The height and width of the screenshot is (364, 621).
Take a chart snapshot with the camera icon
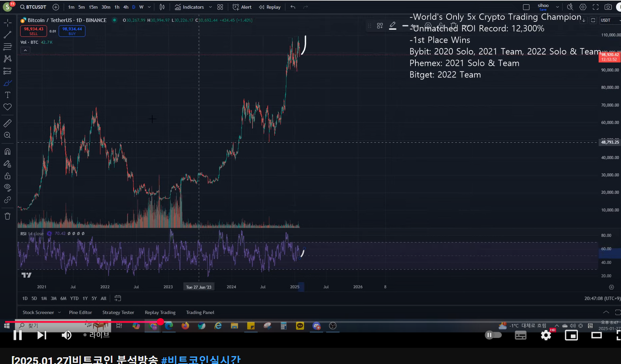[608, 7]
